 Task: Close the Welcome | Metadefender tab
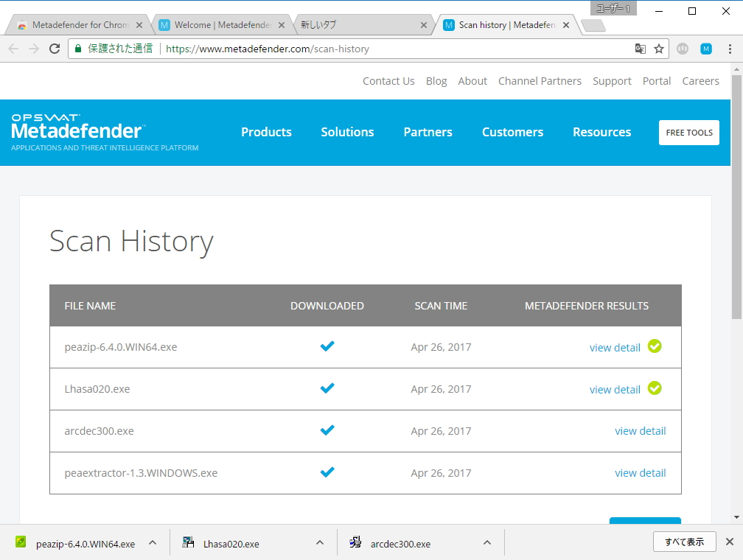[282, 25]
